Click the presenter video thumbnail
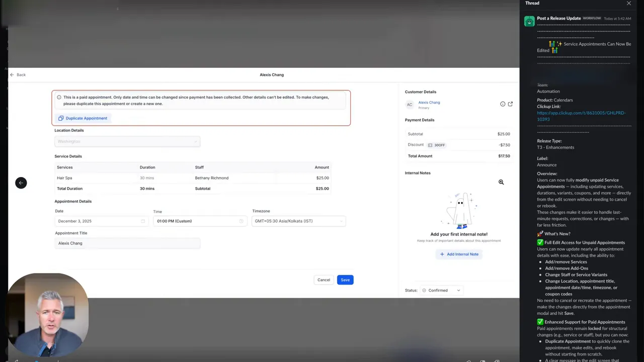 tap(48, 315)
